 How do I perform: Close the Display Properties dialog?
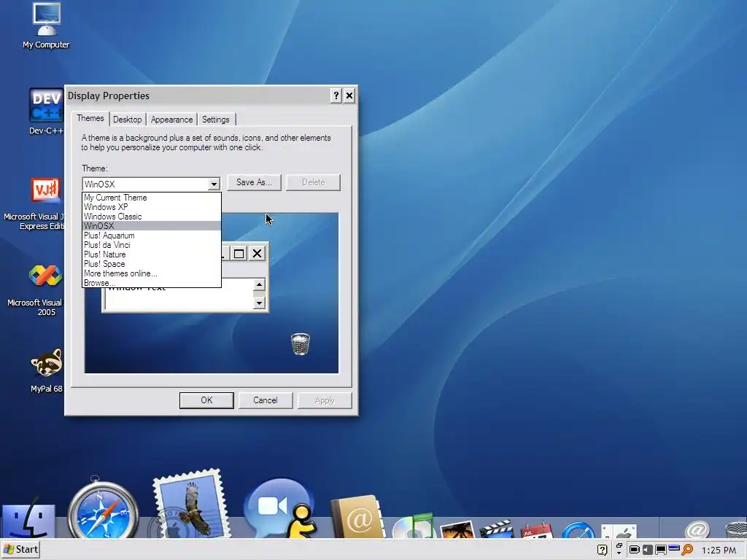(349, 96)
